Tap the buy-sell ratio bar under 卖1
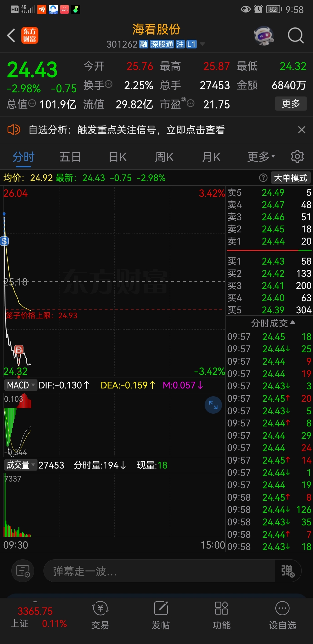The width and height of the screenshot is (313, 644). pos(269,250)
